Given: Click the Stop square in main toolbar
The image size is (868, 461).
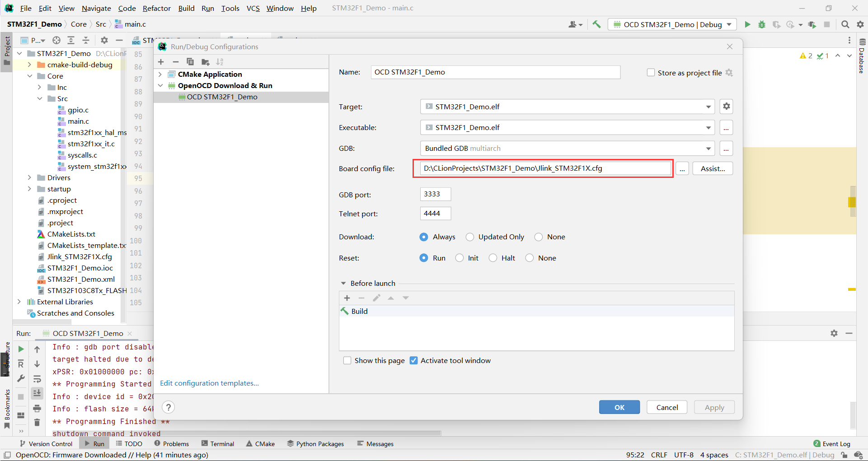Looking at the screenshot, I should point(827,24).
